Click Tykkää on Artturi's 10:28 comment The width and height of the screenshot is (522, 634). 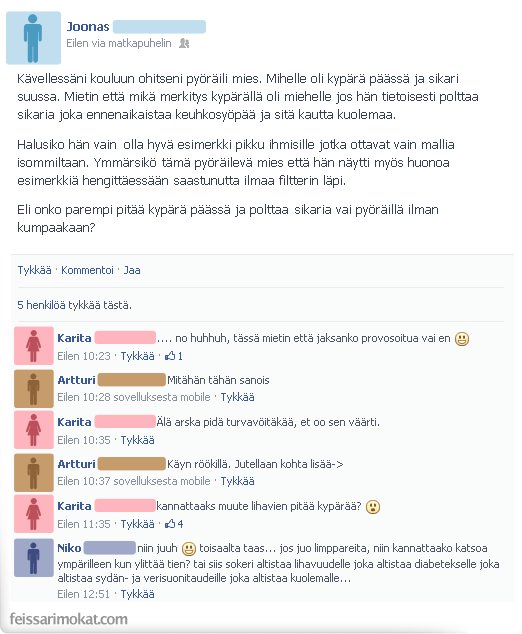237,397
